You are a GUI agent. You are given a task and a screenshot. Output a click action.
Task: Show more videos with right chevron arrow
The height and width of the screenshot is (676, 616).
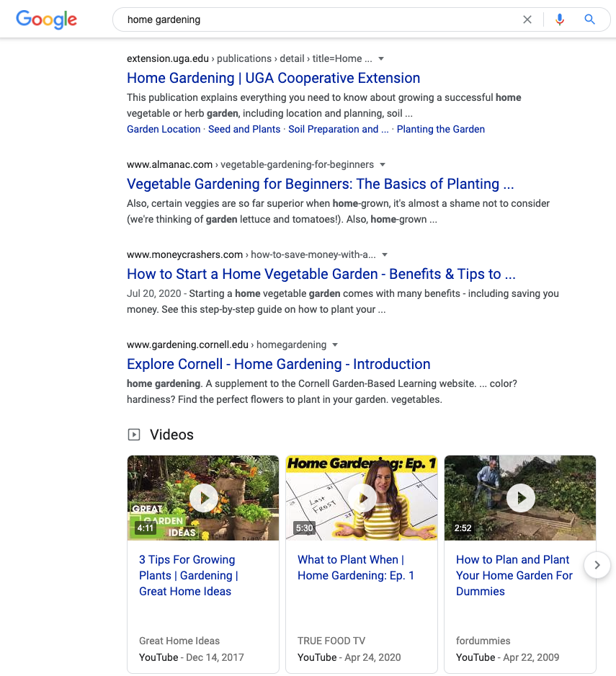click(597, 565)
